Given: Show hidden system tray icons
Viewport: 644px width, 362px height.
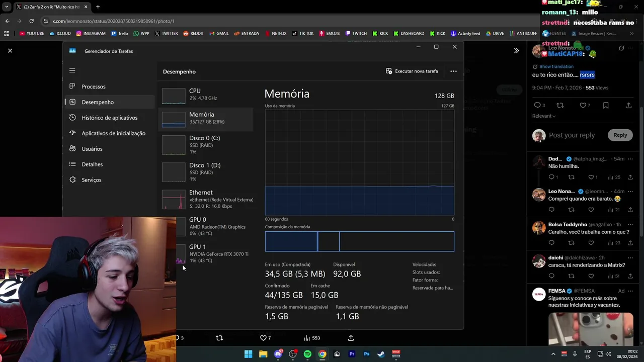Looking at the screenshot, I should tap(553, 354).
